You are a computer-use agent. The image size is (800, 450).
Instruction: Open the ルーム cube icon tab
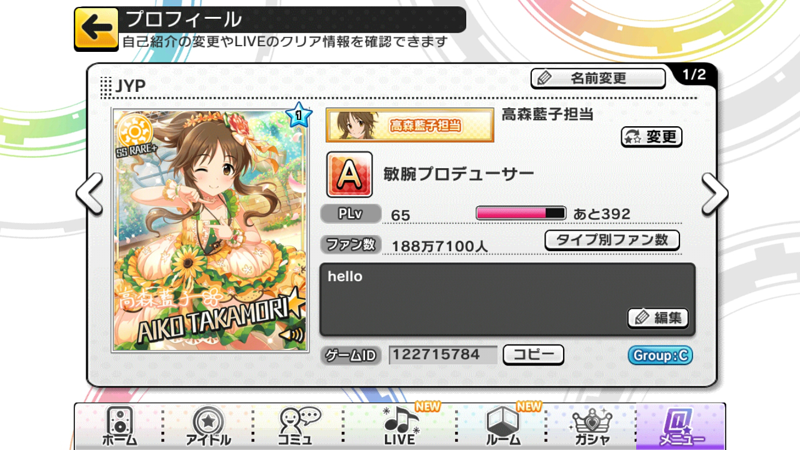[503, 427]
